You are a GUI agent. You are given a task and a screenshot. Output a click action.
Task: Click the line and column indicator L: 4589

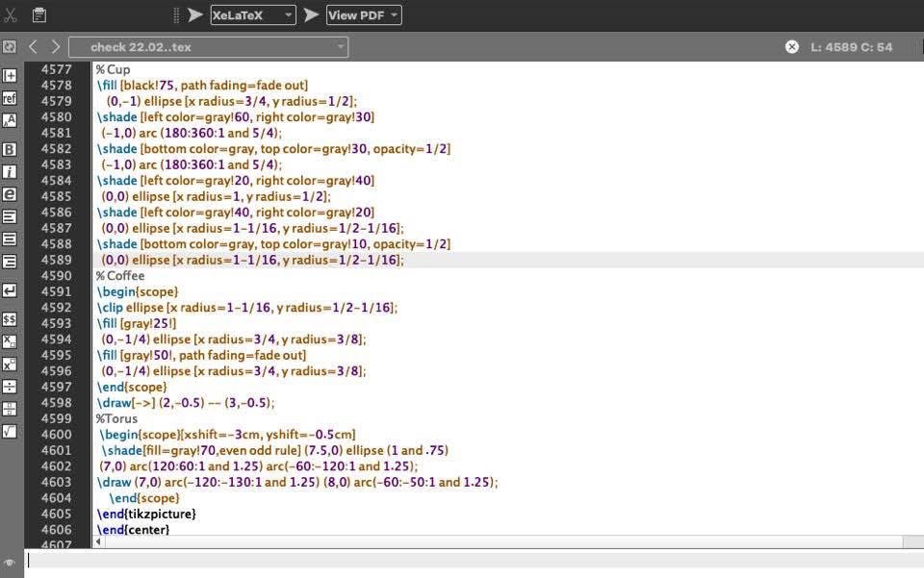coord(852,47)
